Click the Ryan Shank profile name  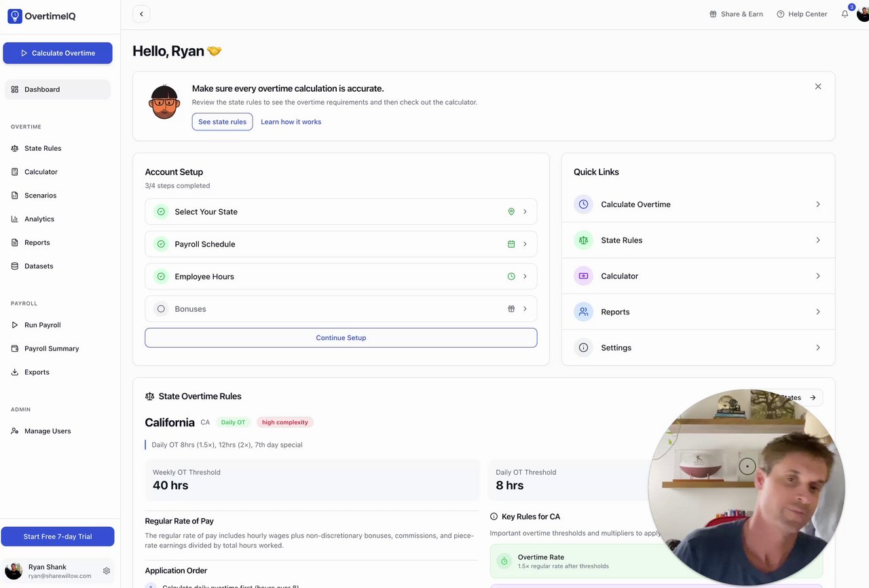click(x=48, y=567)
